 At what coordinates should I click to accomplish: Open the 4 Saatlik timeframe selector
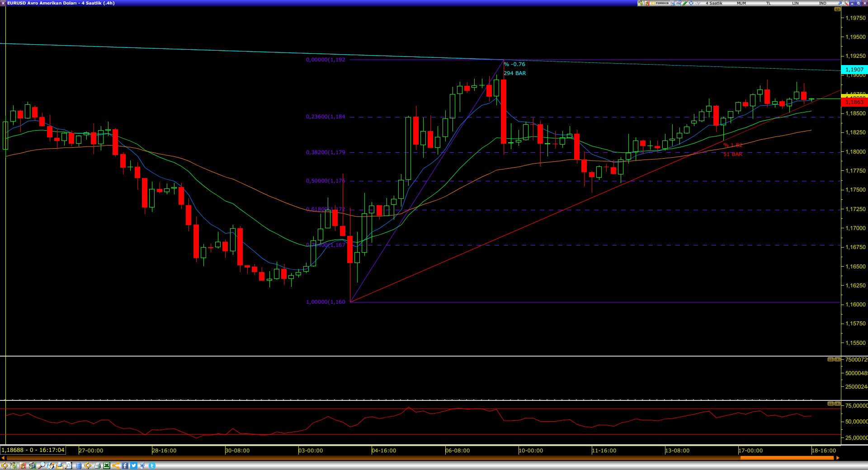(x=714, y=3)
